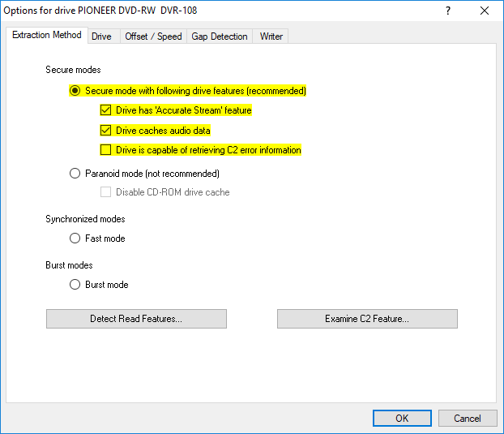Click Examine C2 Feature button

tap(367, 319)
